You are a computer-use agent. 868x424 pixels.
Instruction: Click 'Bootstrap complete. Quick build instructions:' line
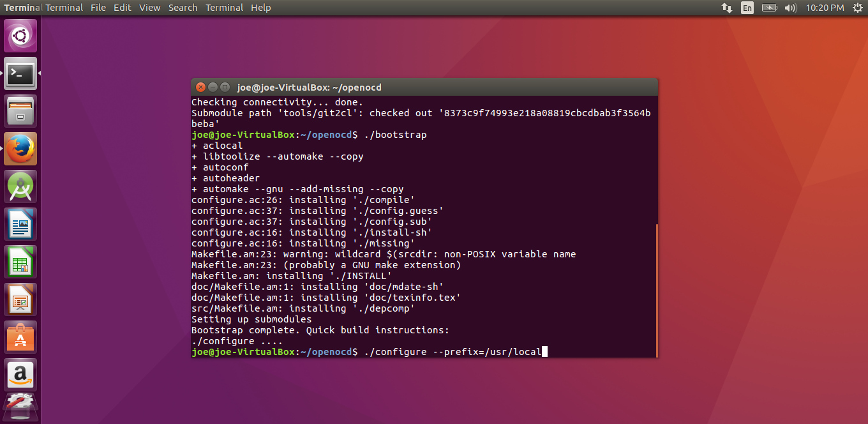(x=320, y=330)
